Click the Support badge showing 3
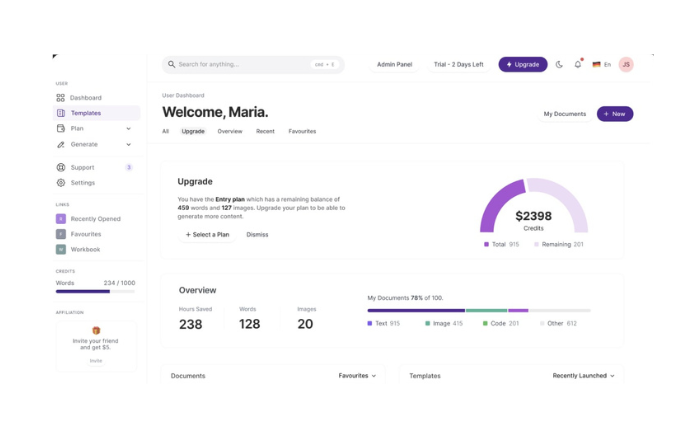 click(129, 167)
